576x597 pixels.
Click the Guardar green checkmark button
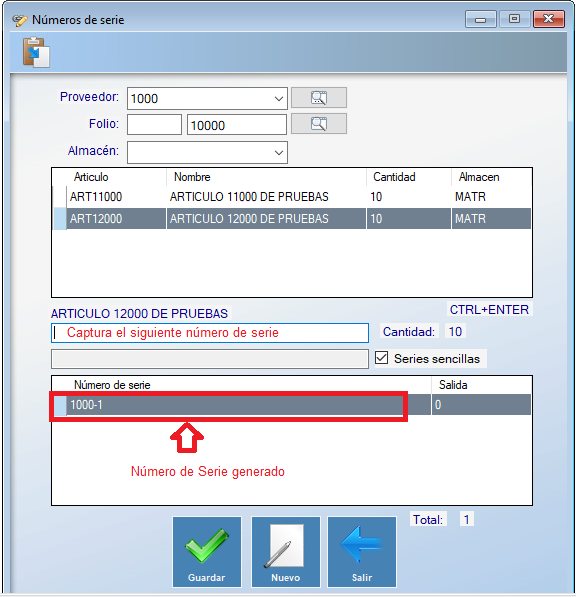click(x=207, y=552)
